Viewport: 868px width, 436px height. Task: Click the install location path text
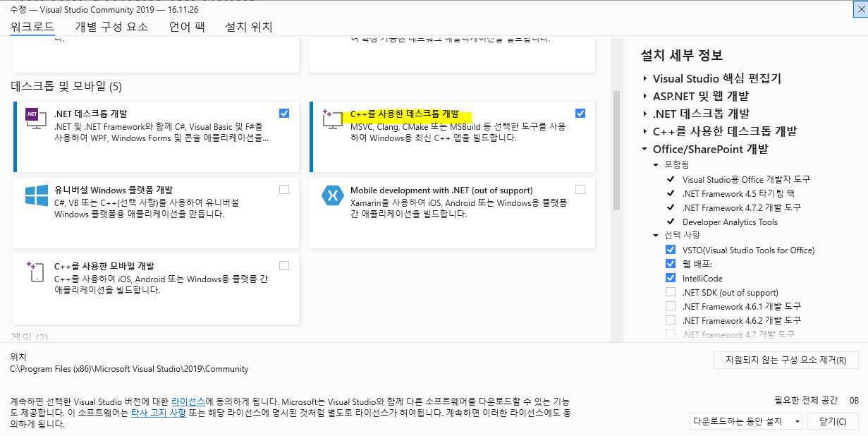[x=129, y=369]
